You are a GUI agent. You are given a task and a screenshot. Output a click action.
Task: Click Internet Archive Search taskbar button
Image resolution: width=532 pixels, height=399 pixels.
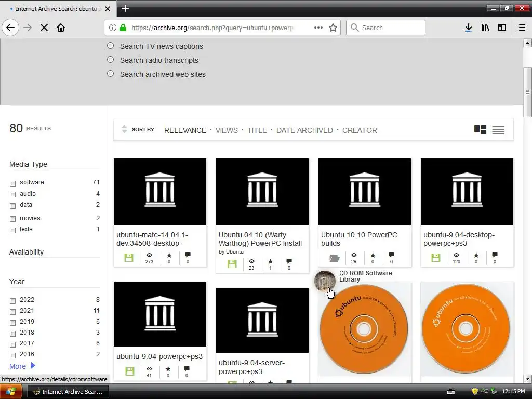point(68,392)
